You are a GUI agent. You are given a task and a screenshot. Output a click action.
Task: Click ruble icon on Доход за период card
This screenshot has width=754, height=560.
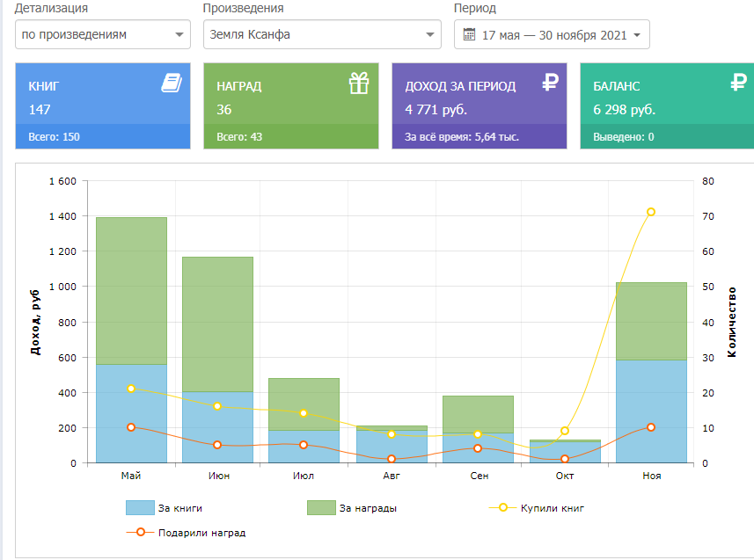pos(550,84)
